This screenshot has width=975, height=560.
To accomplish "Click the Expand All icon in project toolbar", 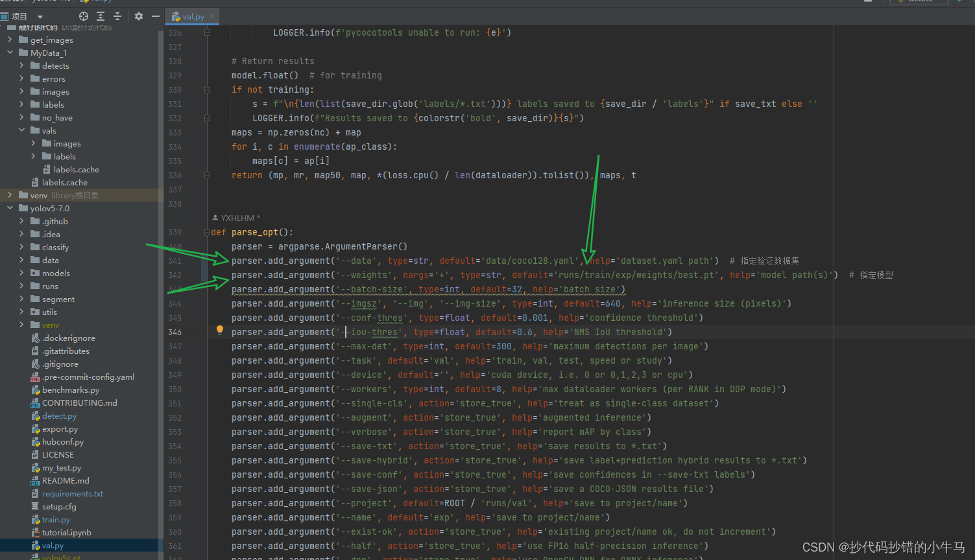I will pos(101,16).
